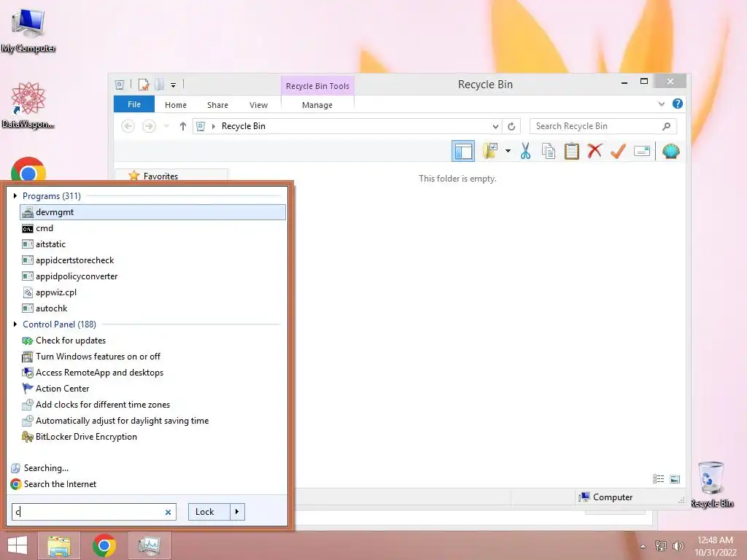
Task: Open BitLocker Drive Encryption result
Action: coord(152,437)
